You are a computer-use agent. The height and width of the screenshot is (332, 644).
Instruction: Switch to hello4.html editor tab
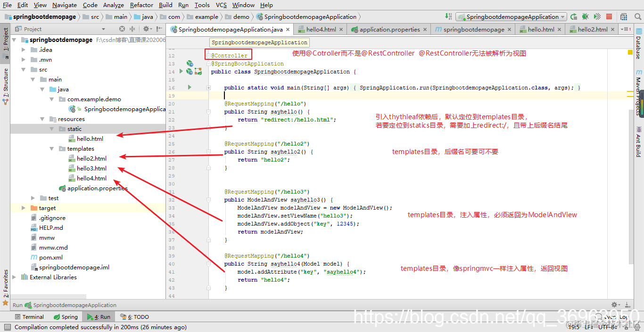(x=321, y=29)
